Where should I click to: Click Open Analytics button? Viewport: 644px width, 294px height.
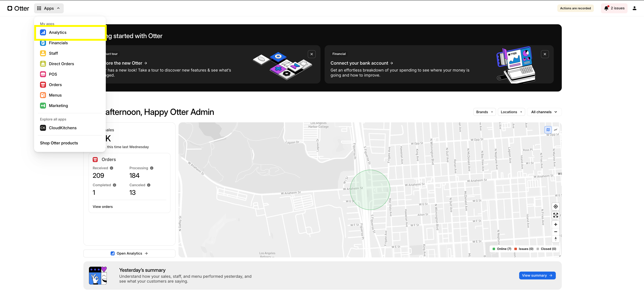(x=129, y=253)
